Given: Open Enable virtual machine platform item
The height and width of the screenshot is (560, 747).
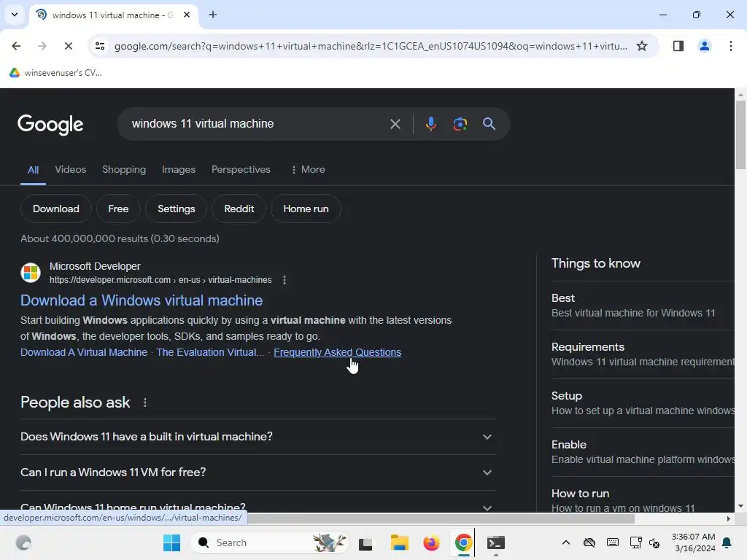Looking at the screenshot, I should click(x=642, y=452).
